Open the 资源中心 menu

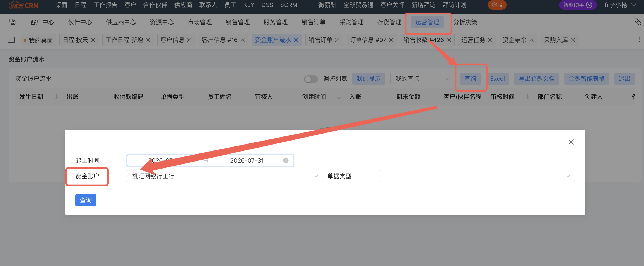click(x=162, y=22)
